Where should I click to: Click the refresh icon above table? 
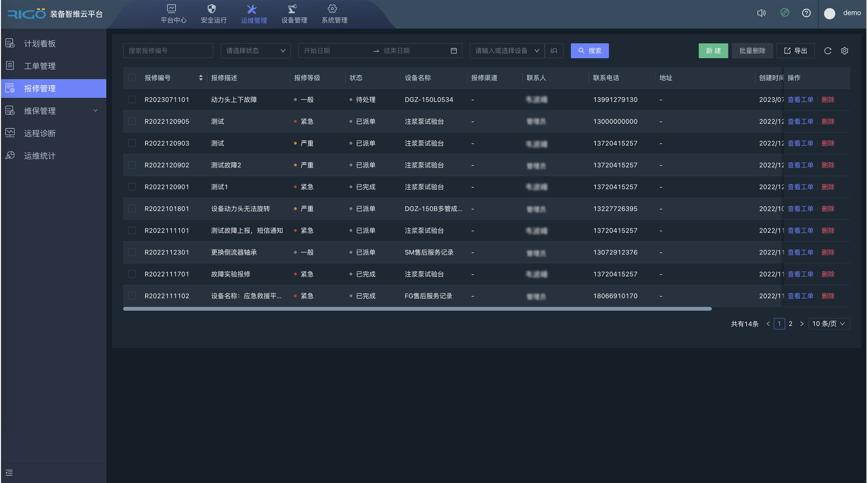tap(827, 51)
